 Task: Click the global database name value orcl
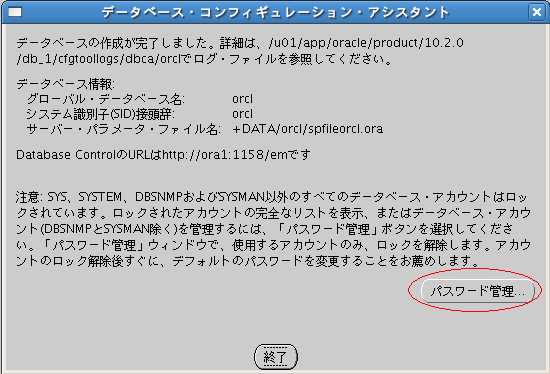242,99
